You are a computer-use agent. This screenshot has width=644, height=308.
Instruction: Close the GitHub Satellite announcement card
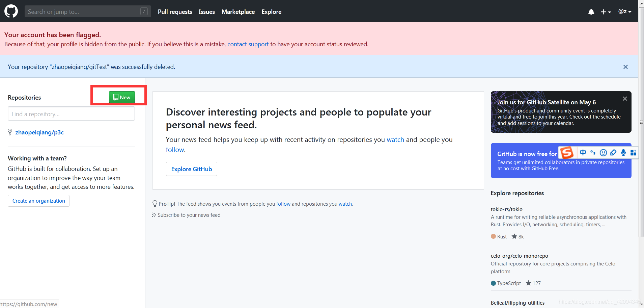point(625,99)
